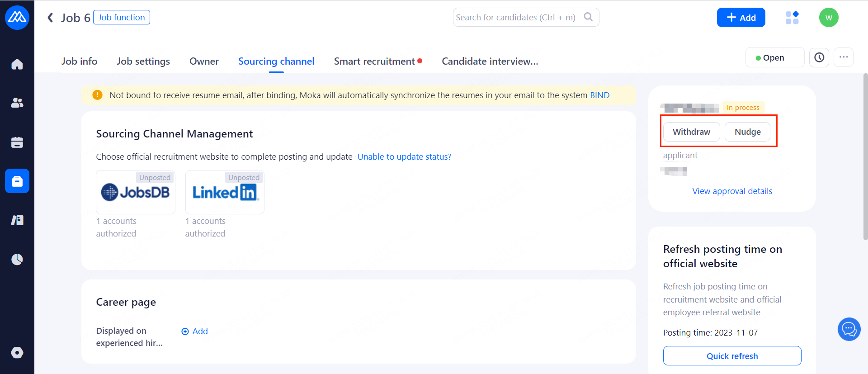Open View approval details link

(732, 191)
